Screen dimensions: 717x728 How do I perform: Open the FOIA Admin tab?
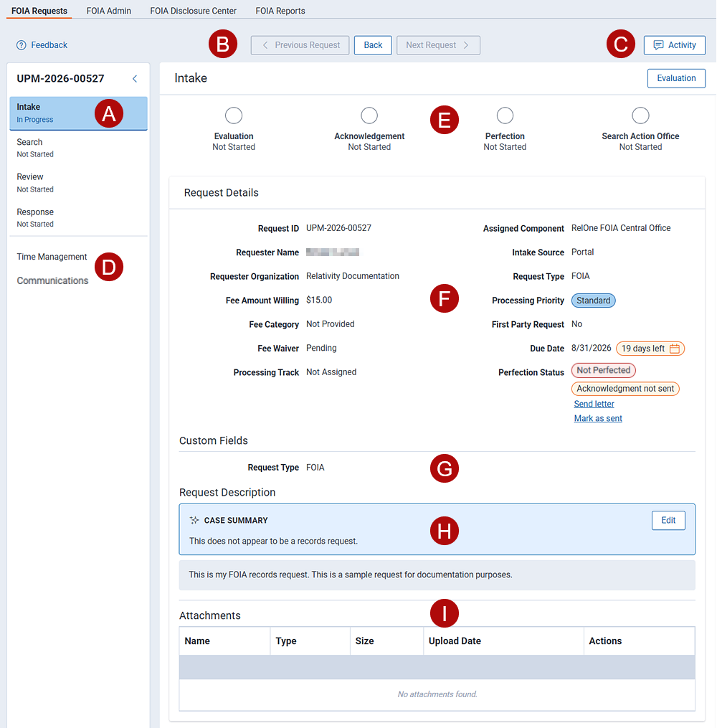coord(108,11)
